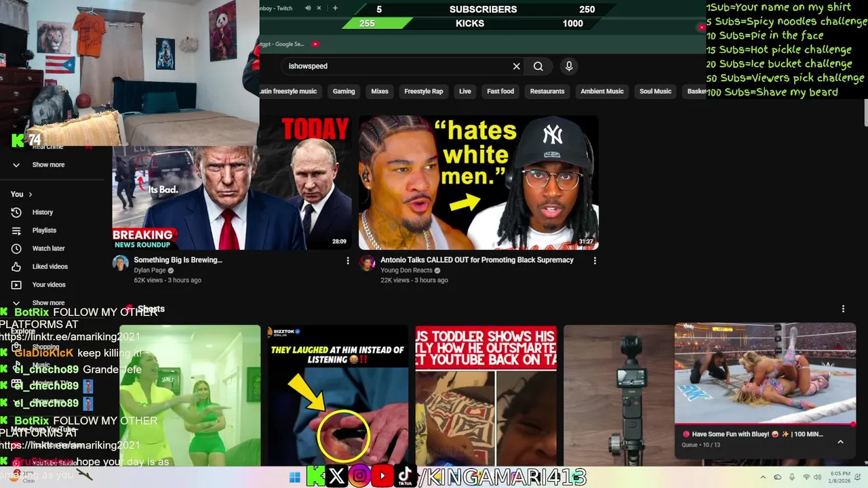Open the Dylan Page channel avatar
Image resolution: width=868 pixels, height=488 pixels.
pos(121,264)
